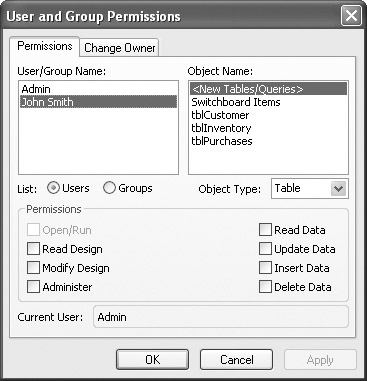Select tblInventory object

(x=268, y=128)
